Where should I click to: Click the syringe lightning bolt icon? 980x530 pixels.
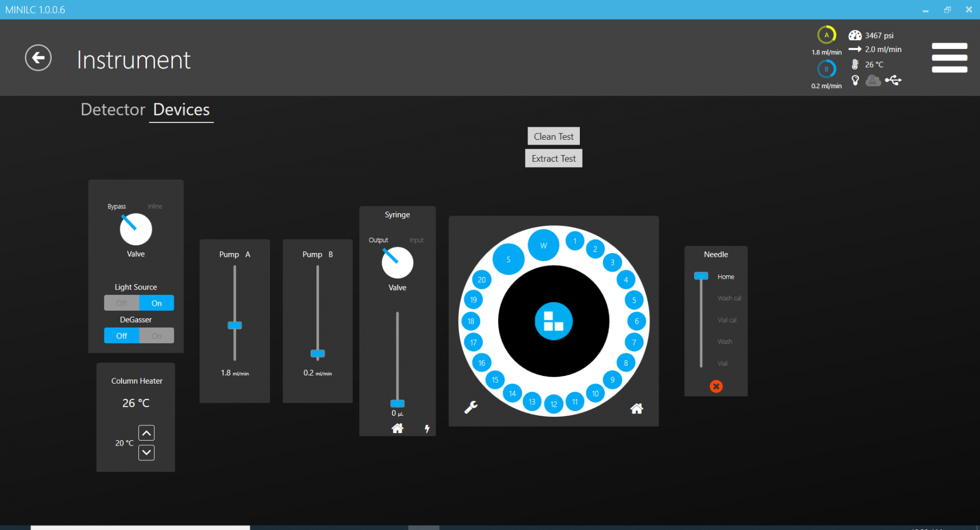click(x=427, y=429)
